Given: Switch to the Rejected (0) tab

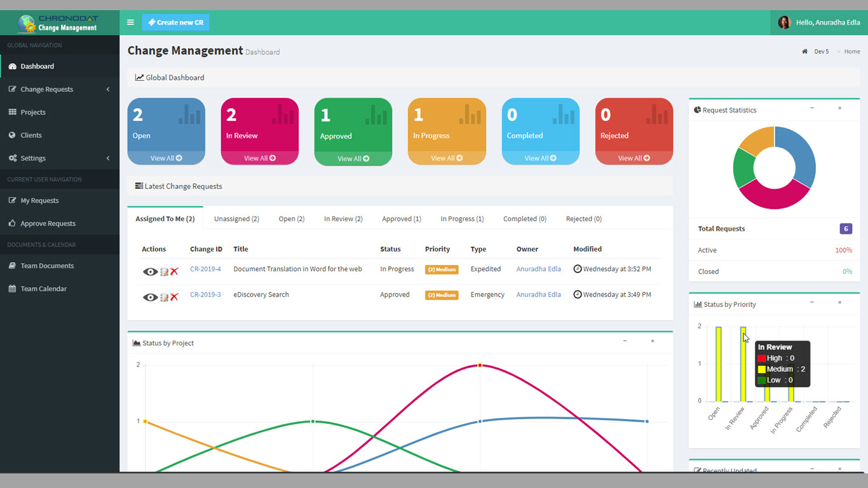Looking at the screenshot, I should [584, 219].
